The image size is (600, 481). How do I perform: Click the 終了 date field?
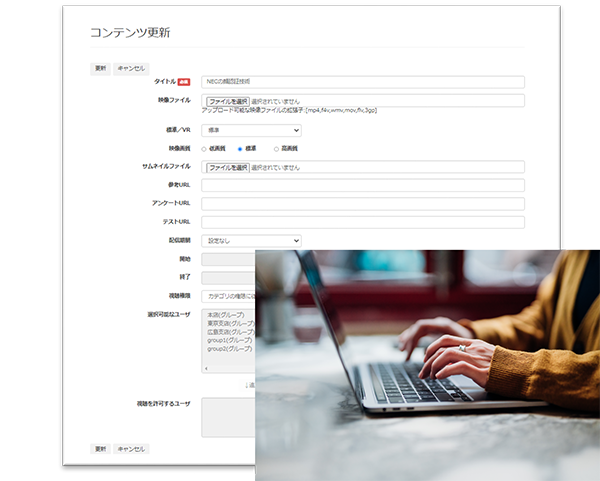[x=228, y=278]
